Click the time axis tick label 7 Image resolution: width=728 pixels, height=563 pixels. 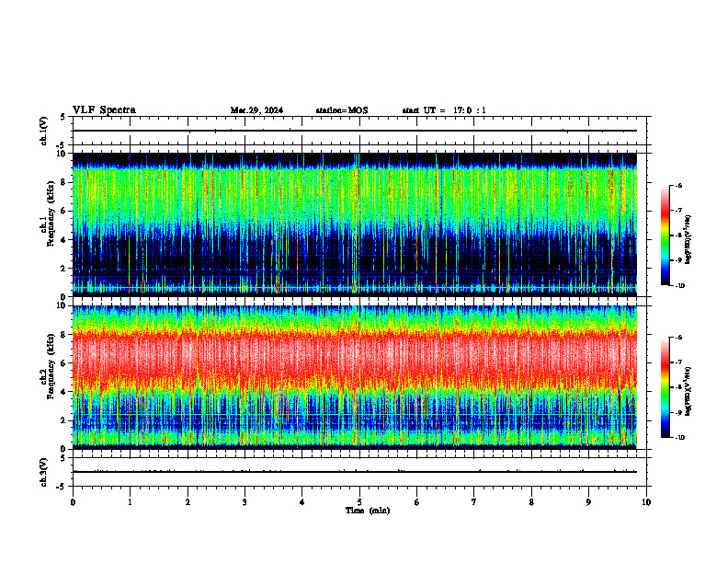(474, 502)
